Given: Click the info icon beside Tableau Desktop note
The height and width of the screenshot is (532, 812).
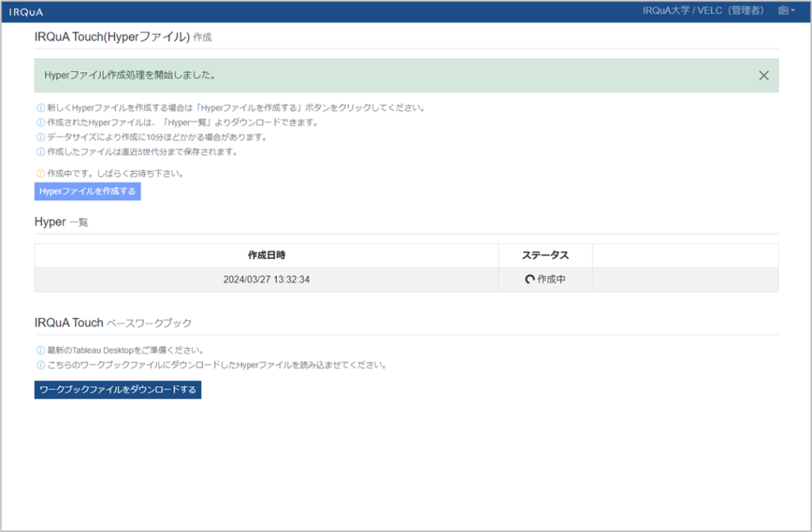Looking at the screenshot, I should (41, 350).
